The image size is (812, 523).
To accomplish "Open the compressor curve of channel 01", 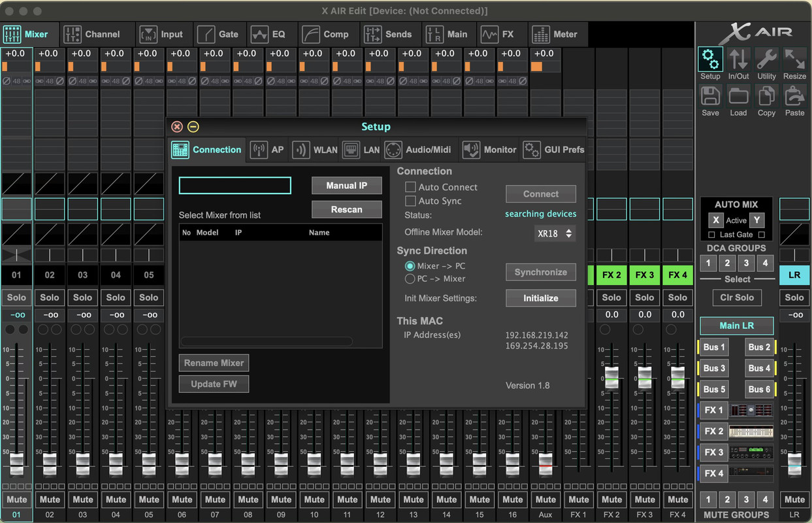I will pyautogui.click(x=16, y=234).
